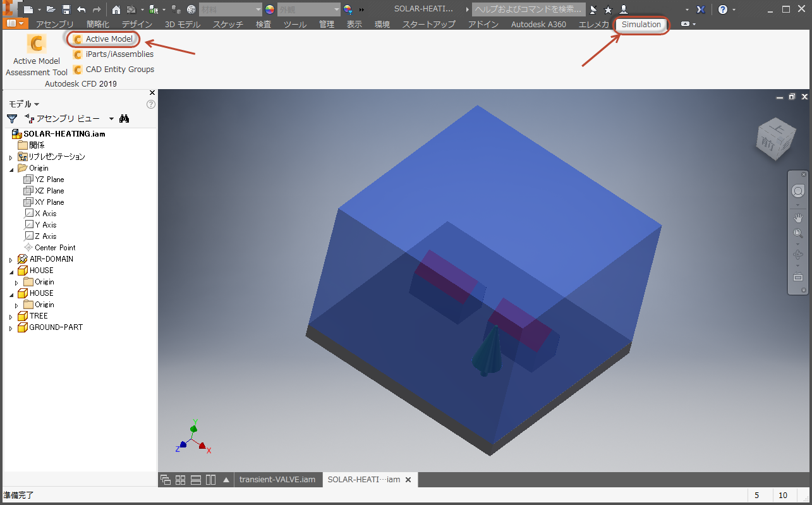
Task: Expand the GROUND-PART node
Action: (11, 328)
